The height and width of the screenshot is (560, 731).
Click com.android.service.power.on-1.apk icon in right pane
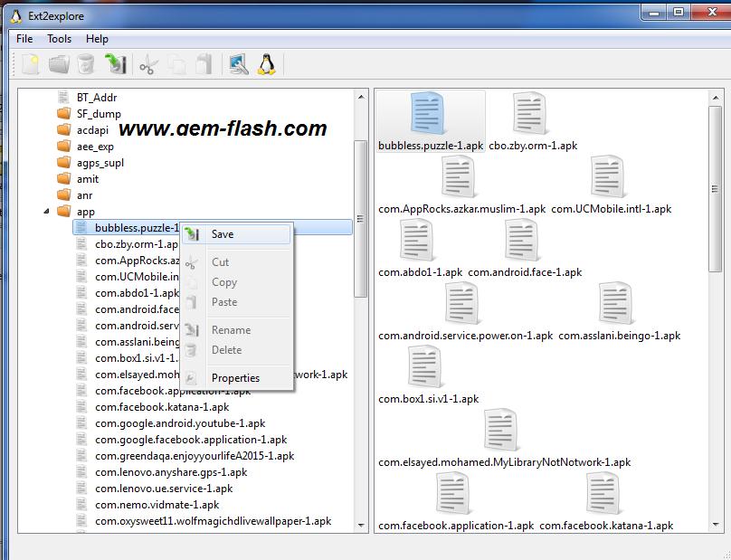tap(463, 304)
